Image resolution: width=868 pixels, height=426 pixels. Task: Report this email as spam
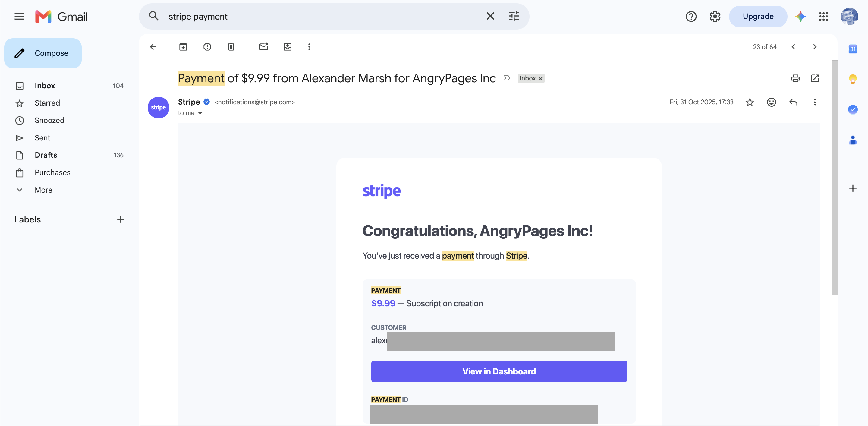click(207, 47)
